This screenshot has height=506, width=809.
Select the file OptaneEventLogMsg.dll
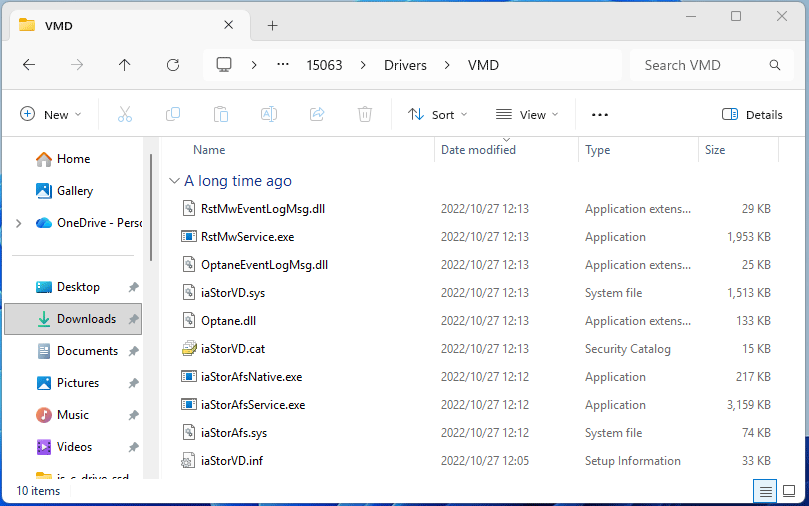[264, 265]
